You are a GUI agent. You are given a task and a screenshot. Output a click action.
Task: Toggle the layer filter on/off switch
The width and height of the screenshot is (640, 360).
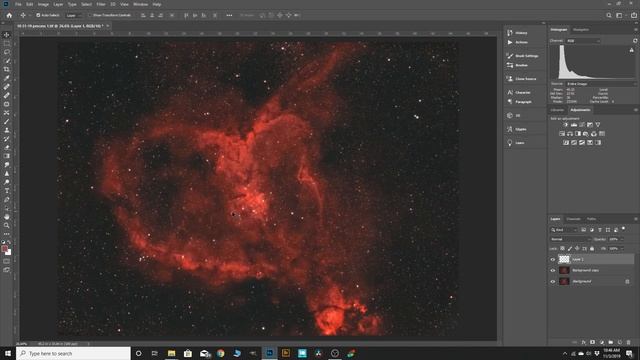[624, 229]
